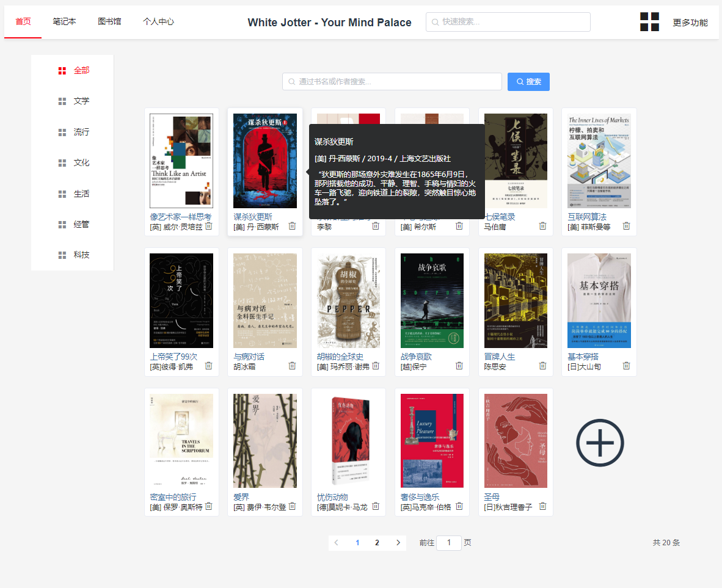Image resolution: width=722 pixels, height=588 pixels.
Task: Filter by 流行 category
Action: pyautogui.click(x=72, y=132)
